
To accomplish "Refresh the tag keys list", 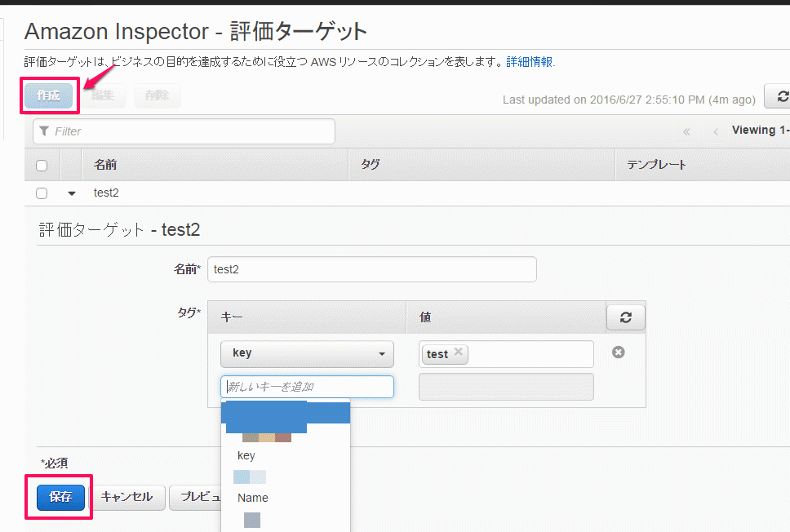I will (626, 317).
